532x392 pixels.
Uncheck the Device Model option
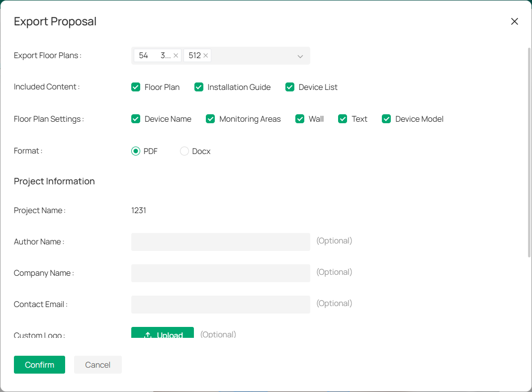(386, 119)
